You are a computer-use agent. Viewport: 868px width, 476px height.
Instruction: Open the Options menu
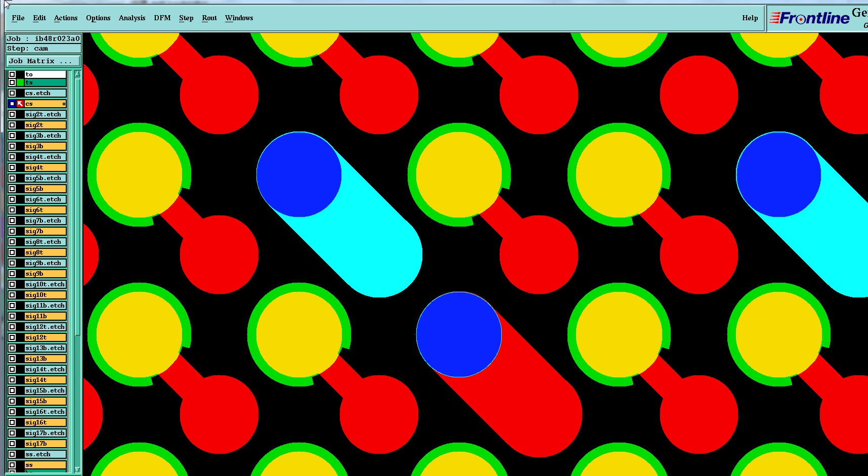pos(98,18)
